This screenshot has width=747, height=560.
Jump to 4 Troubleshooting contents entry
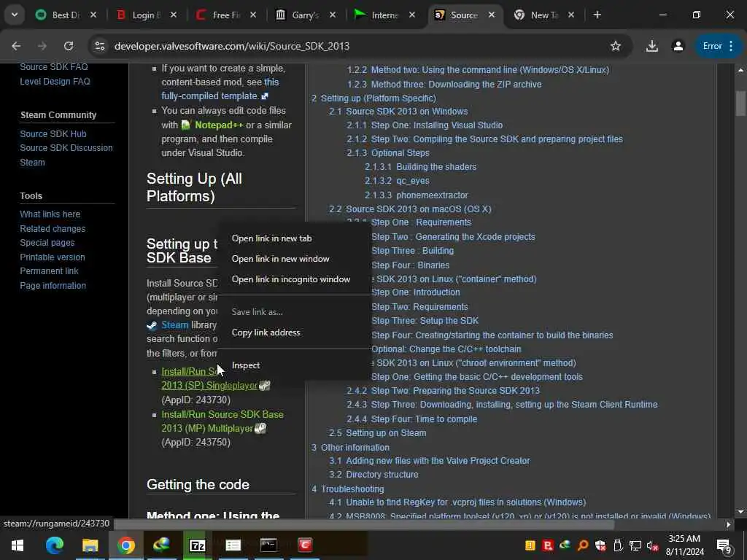click(x=348, y=489)
